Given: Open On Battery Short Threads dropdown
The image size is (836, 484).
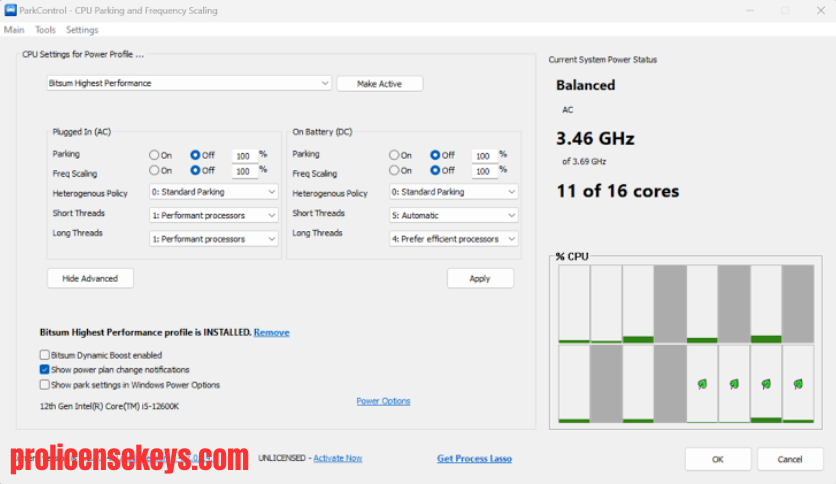Looking at the screenshot, I should 453,215.
